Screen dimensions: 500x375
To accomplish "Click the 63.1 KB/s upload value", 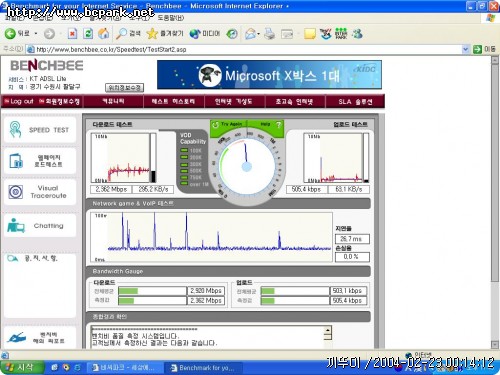I will click(x=349, y=189).
